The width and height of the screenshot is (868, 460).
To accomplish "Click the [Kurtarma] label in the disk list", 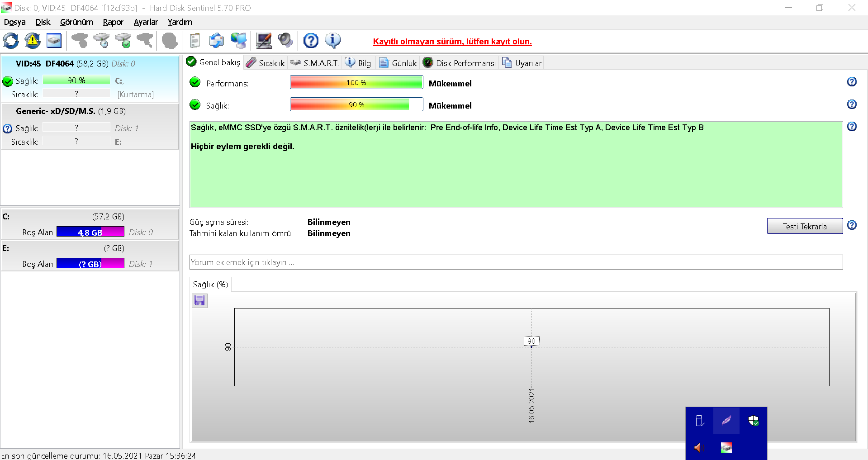I will click(136, 95).
